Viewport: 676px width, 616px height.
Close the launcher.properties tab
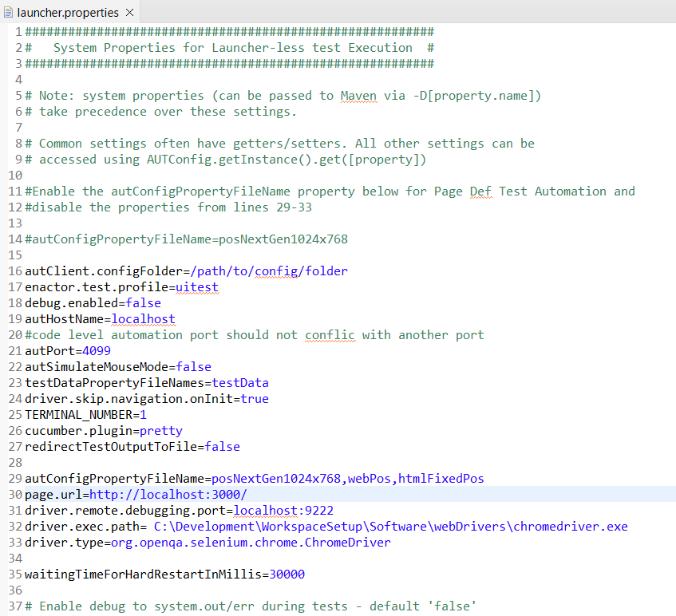129,13
